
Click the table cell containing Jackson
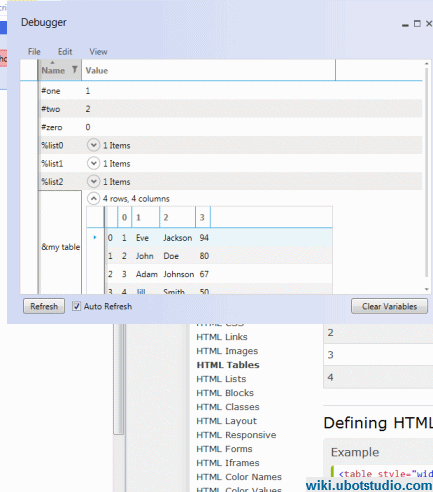tap(178, 238)
